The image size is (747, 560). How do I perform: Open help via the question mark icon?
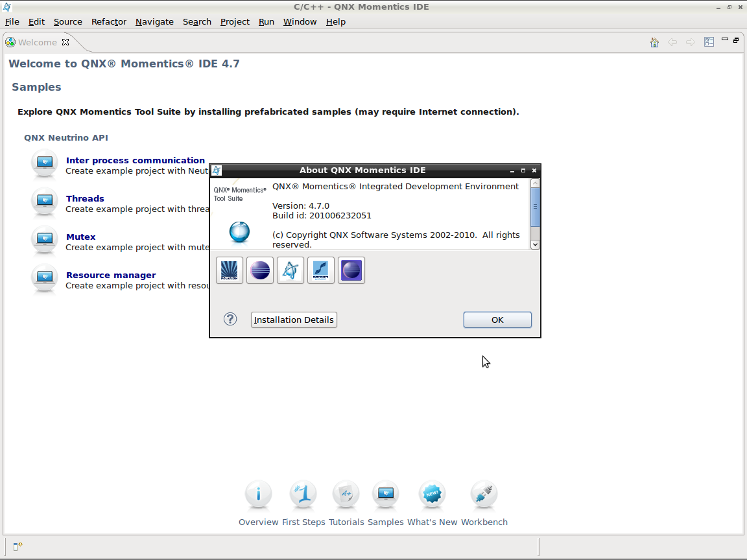coord(230,319)
